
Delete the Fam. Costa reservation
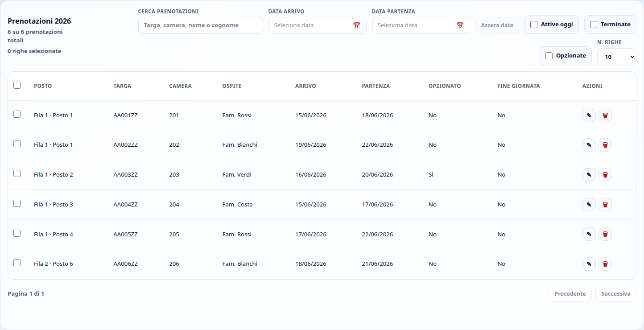(x=605, y=205)
